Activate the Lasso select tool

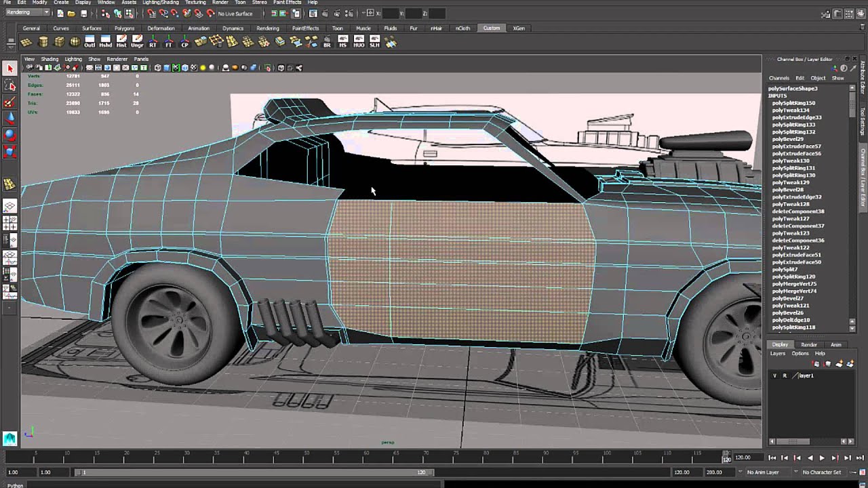pos(9,85)
